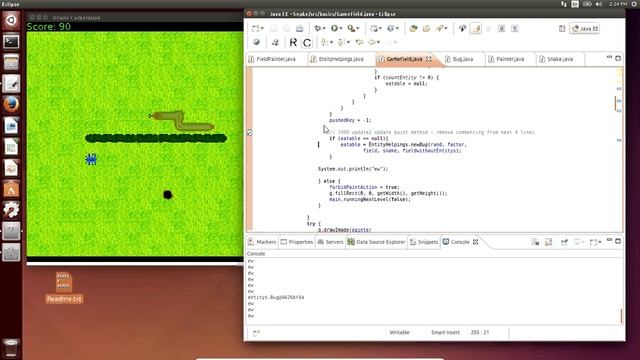Click the green Run icon

coord(335,28)
